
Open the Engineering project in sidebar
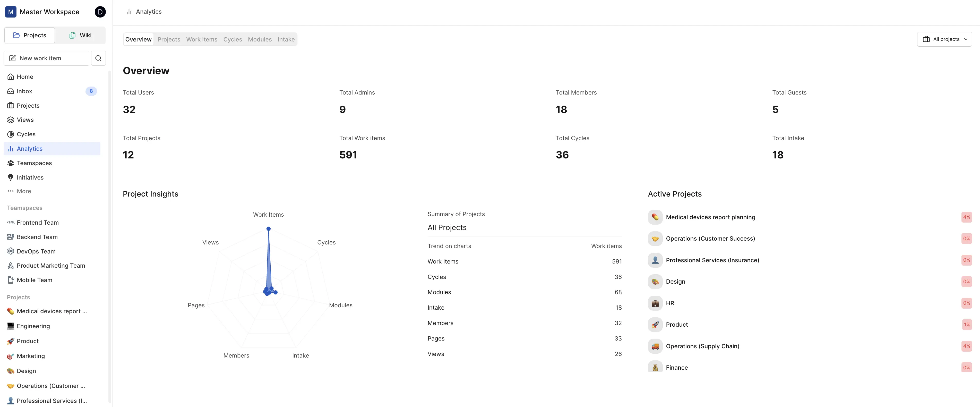click(x=52, y=326)
